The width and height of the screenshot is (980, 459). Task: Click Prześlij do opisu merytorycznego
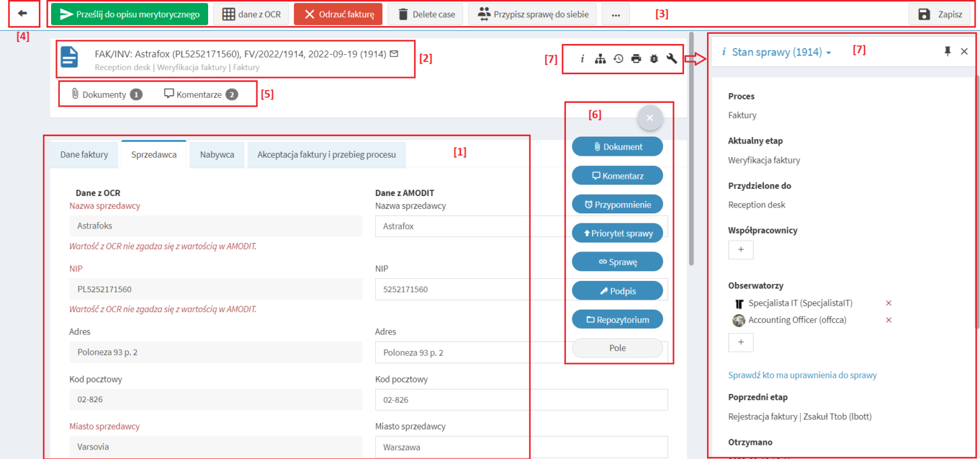128,13
